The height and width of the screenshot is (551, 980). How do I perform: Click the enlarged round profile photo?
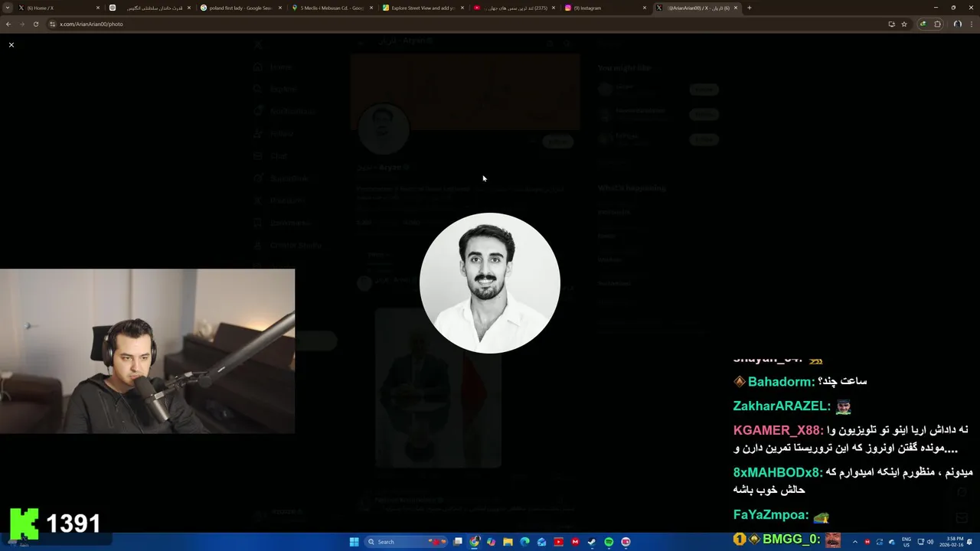[x=490, y=283]
